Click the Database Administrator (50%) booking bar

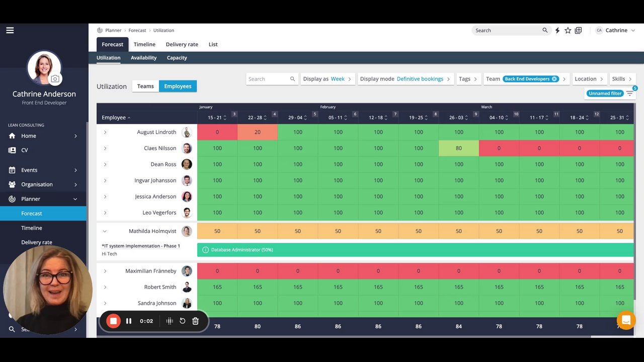click(415, 250)
